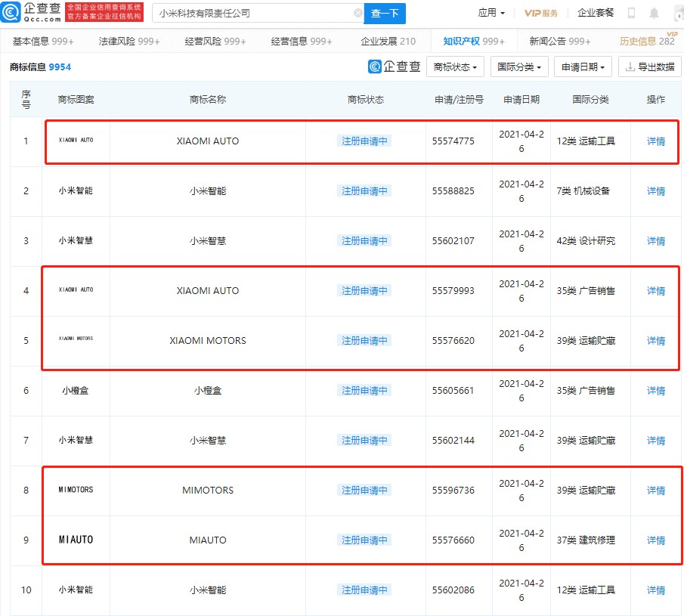Click 7类 机械设备 classification cell
Screen dimensions: 684x616
point(583,191)
